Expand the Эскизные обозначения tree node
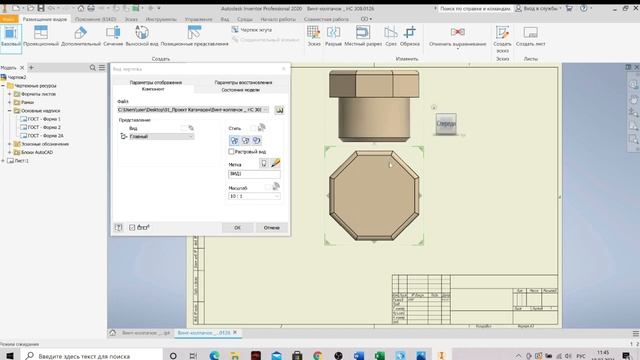 point(9,144)
